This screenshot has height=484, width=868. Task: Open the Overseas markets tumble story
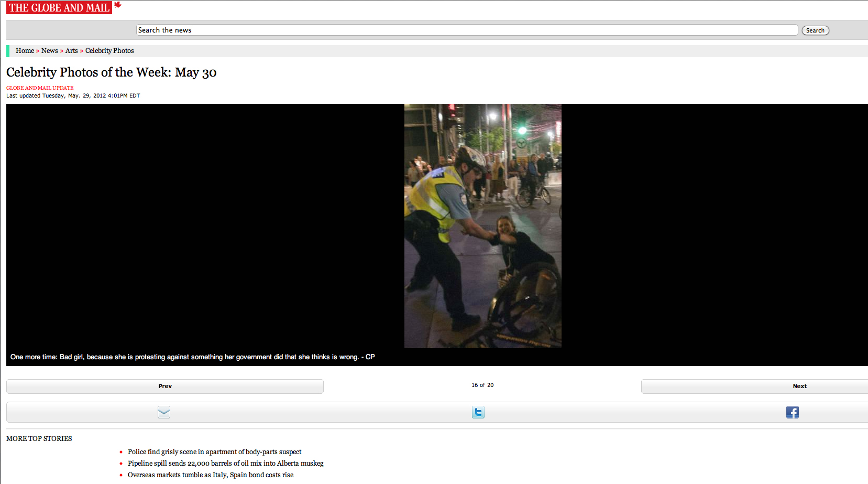coord(210,475)
